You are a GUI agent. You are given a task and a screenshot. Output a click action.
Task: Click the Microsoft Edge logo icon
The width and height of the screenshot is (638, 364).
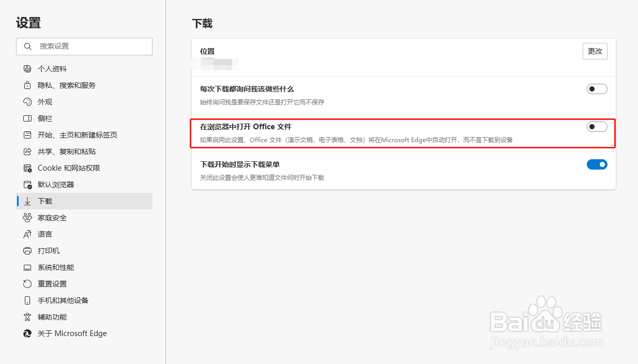(27, 333)
